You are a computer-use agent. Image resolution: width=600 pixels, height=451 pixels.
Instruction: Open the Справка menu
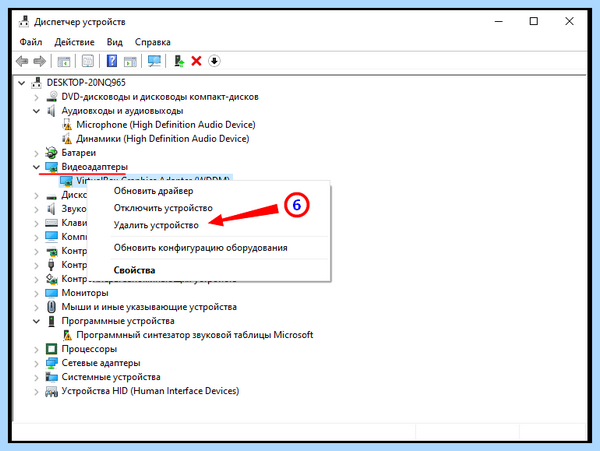[x=152, y=42]
